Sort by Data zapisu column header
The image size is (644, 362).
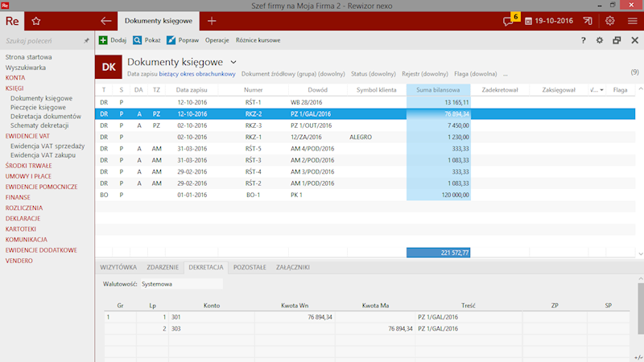[192, 90]
